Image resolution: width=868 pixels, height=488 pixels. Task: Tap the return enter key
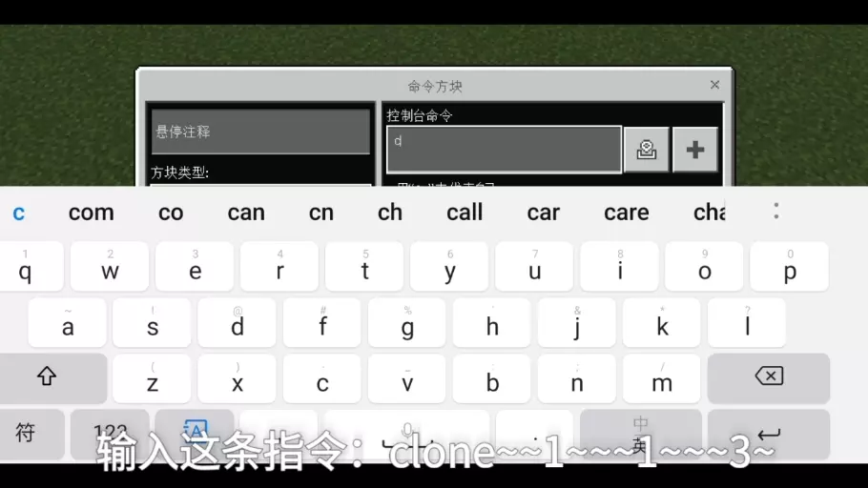point(769,435)
